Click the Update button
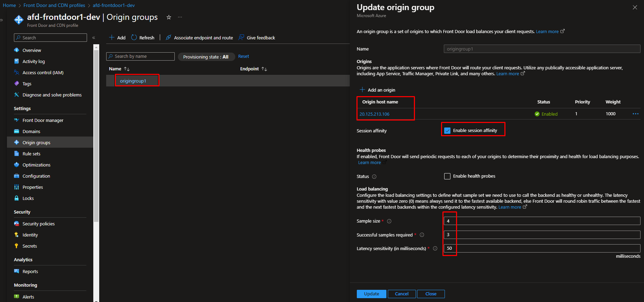 coord(371,294)
